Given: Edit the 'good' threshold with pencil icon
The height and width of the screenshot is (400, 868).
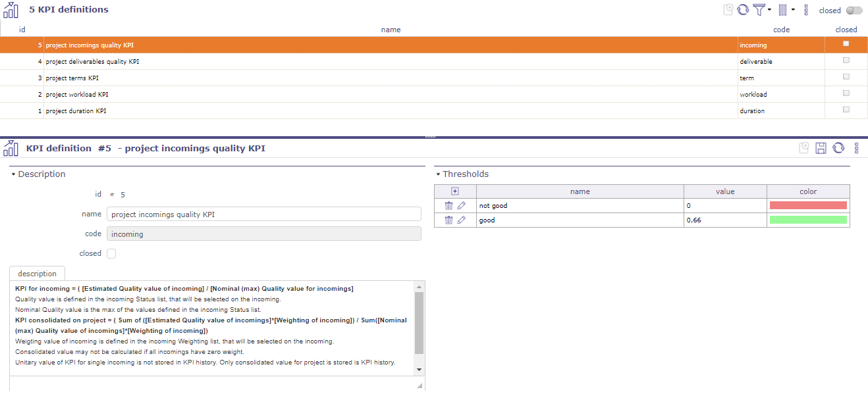Looking at the screenshot, I should click(x=461, y=220).
